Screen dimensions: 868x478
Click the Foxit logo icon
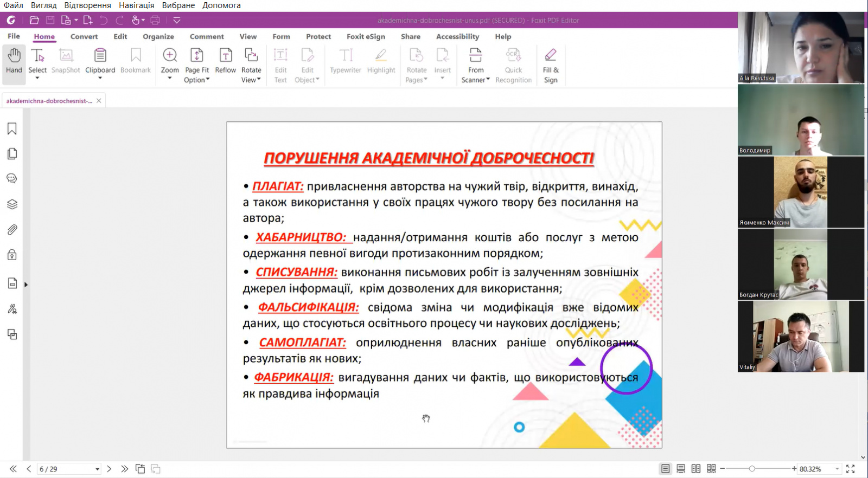(11, 20)
